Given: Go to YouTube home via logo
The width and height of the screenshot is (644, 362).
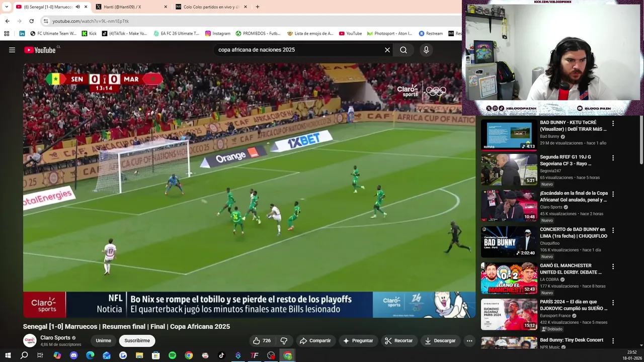Looking at the screenshot, I should point(40,50).
